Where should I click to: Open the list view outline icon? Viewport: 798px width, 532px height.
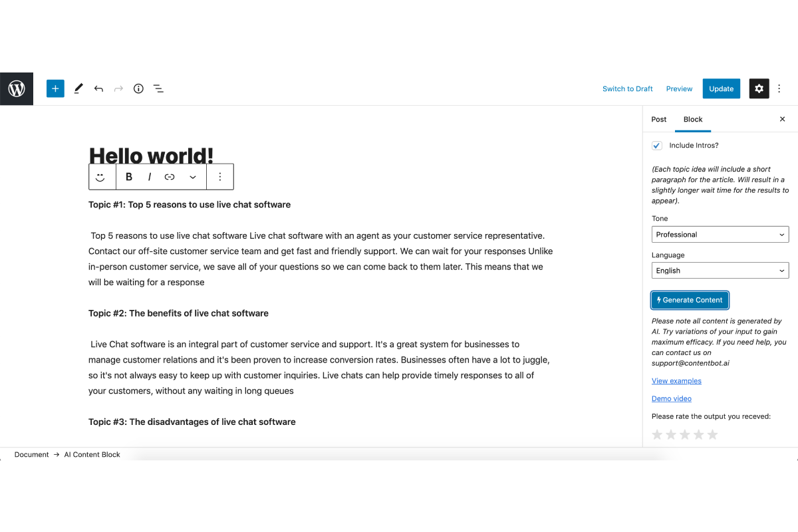pos(158,88)
